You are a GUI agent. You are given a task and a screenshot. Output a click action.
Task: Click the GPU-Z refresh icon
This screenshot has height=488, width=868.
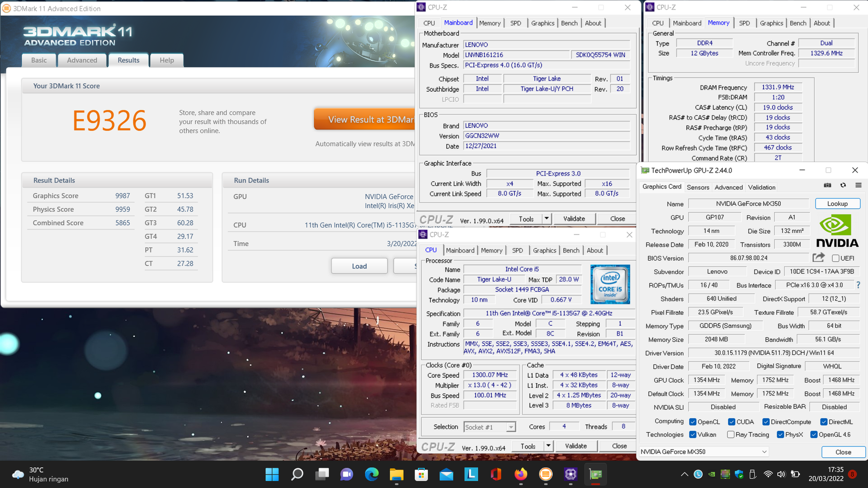coord(843,185)
